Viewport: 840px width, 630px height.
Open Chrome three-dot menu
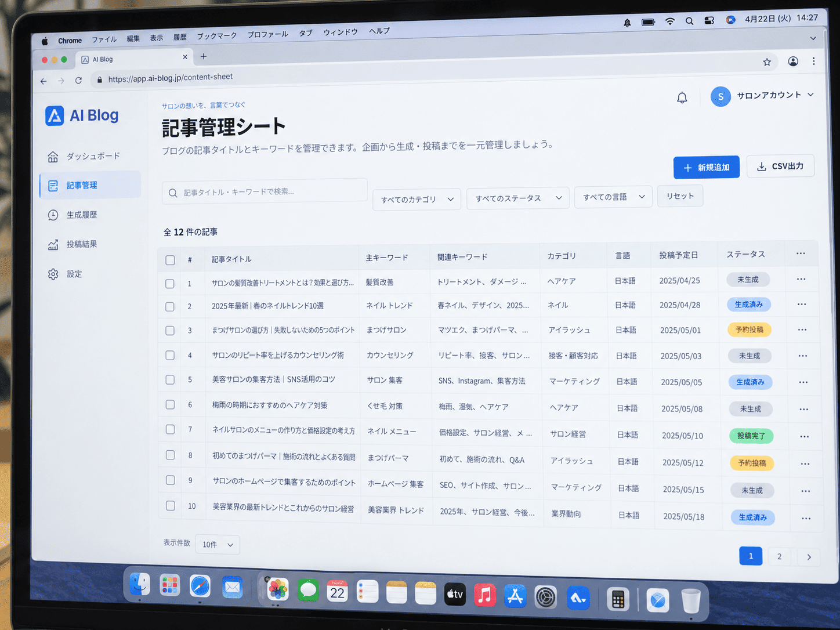814,61
